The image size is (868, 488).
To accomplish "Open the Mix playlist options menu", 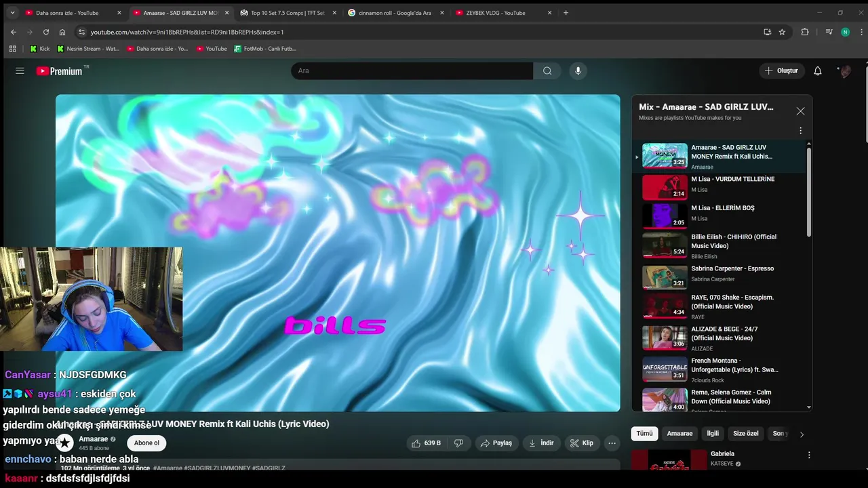I will (800, 131).
